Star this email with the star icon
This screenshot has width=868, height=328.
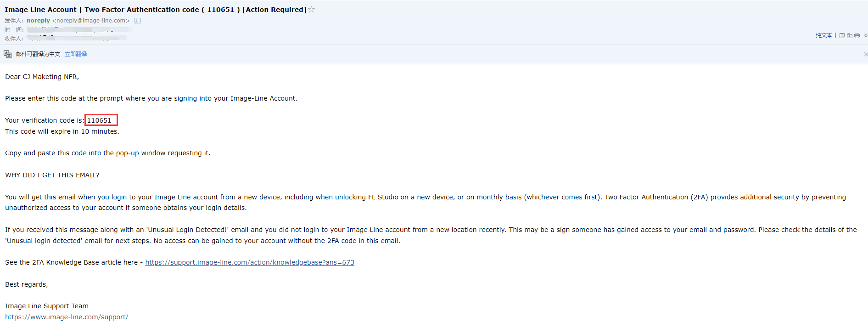pos(312,9)
